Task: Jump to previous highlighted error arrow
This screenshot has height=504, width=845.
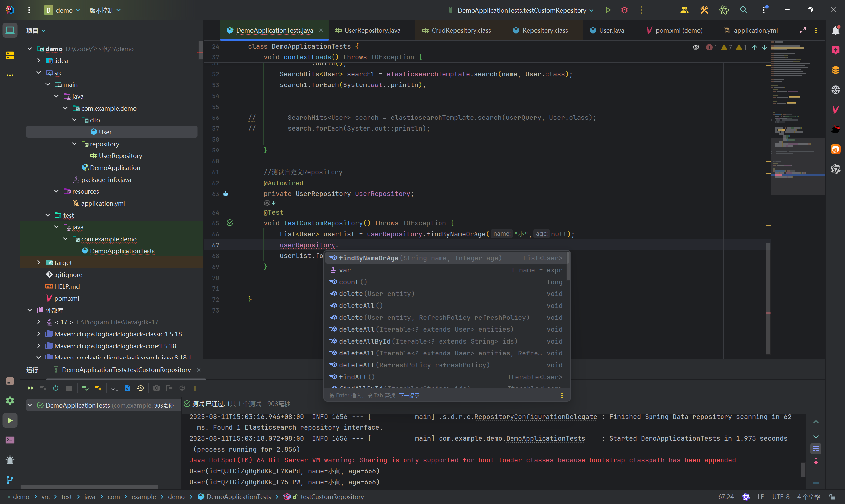Action: (754, 47)
